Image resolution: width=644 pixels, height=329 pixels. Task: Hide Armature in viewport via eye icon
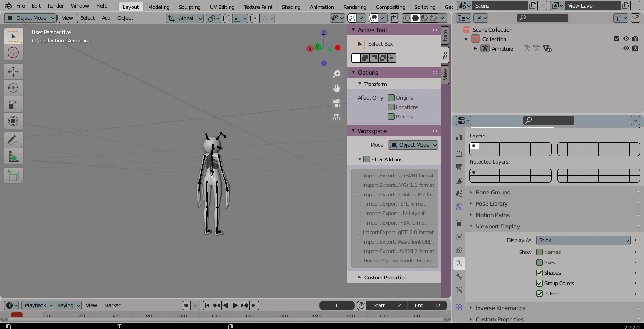(x=626, y=48)
